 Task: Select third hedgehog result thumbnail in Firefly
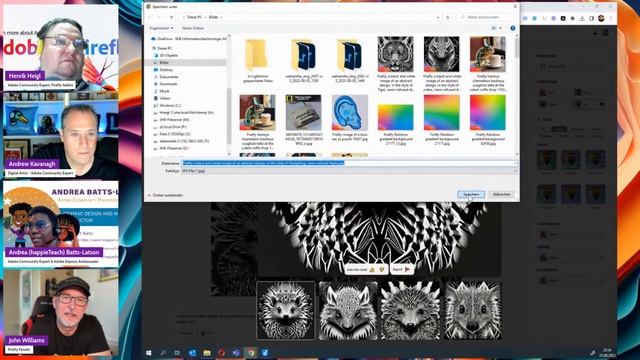coord(410,310)
